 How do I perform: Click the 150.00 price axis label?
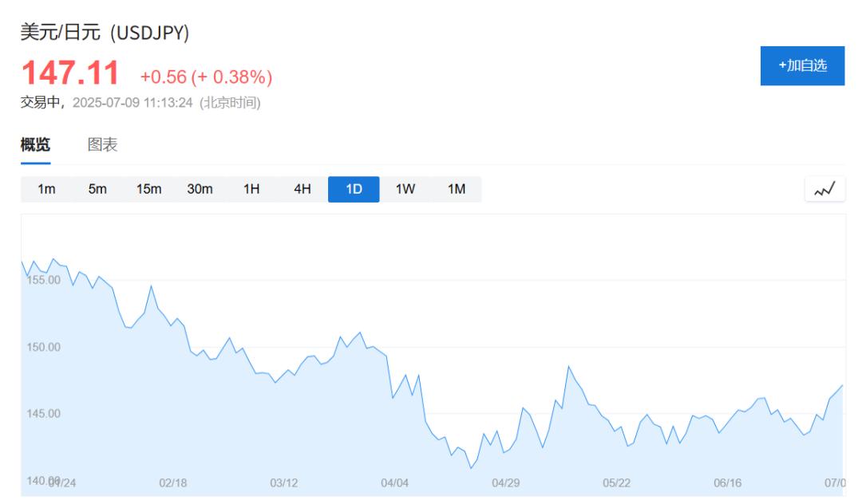(x=43, y=347)
